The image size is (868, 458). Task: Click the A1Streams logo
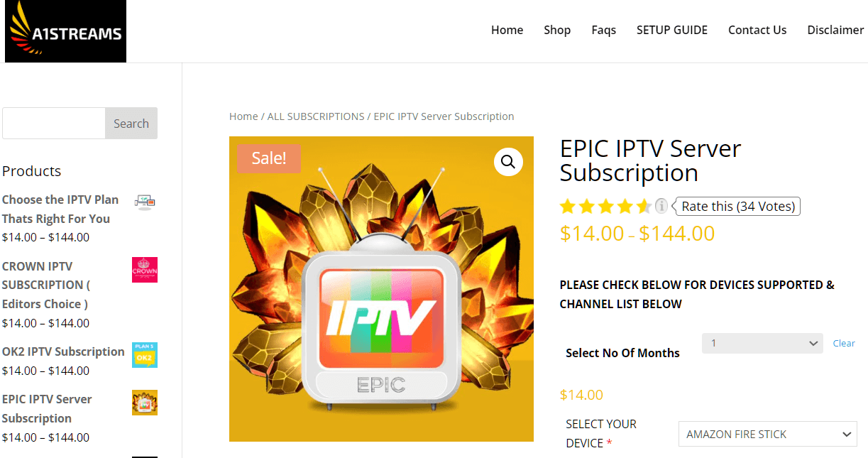[65, 31]
